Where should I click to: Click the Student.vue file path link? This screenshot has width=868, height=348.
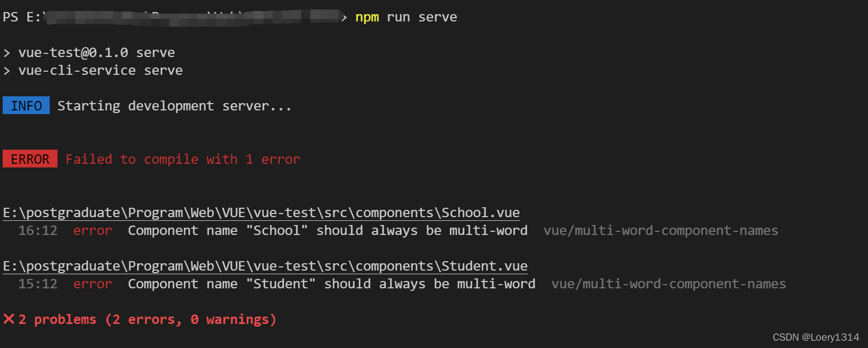point(265,266)
